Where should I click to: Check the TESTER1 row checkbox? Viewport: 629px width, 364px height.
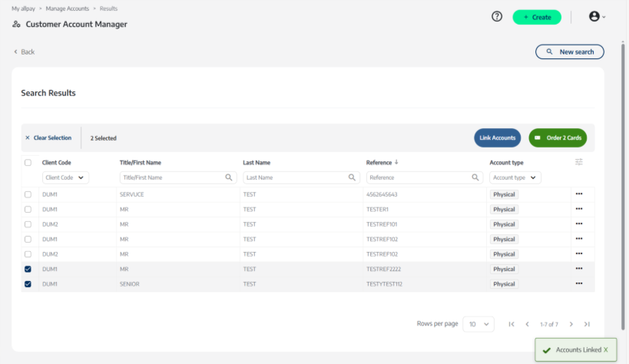pyautogui.click(x=28, y=209)
